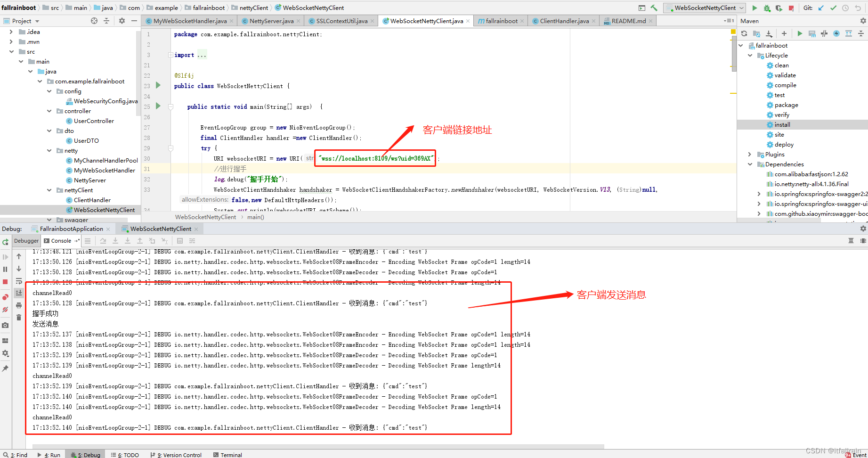Image resolution: width=868 pixels, height=458 pixels.
Task: Build project with the hammer icon
Action: click(x=654, y=8)
